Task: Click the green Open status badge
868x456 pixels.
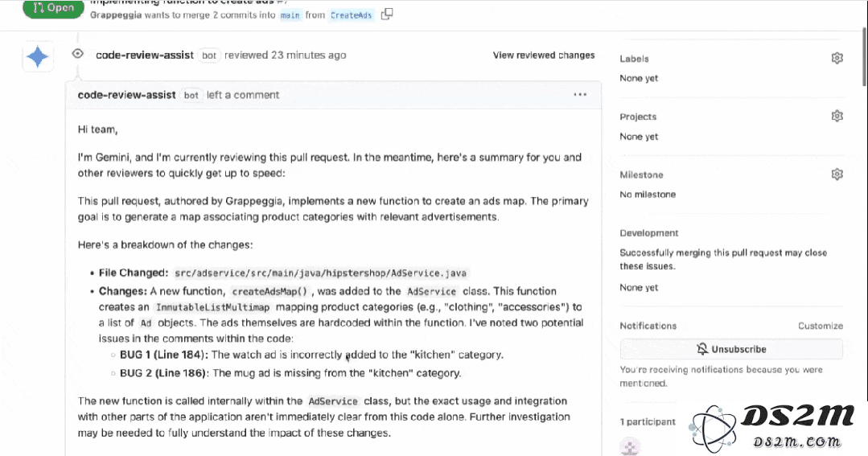Action: [x=53, y=8]
